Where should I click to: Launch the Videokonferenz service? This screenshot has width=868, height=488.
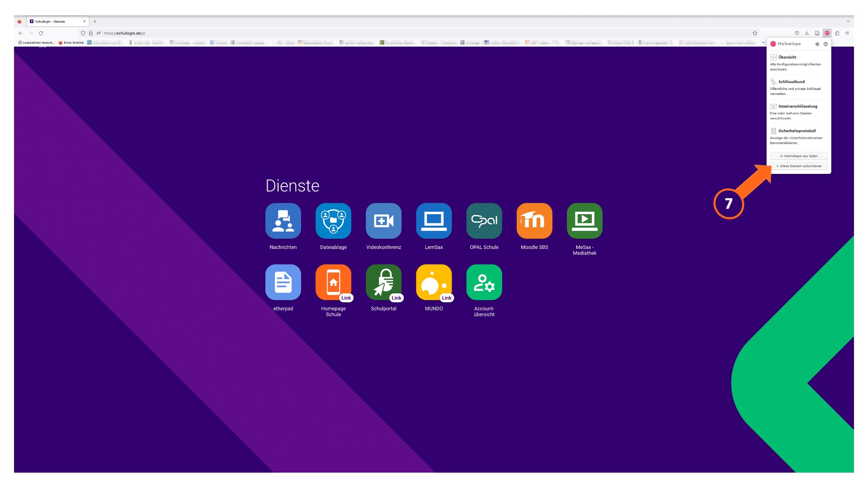[x=383, y=221]
